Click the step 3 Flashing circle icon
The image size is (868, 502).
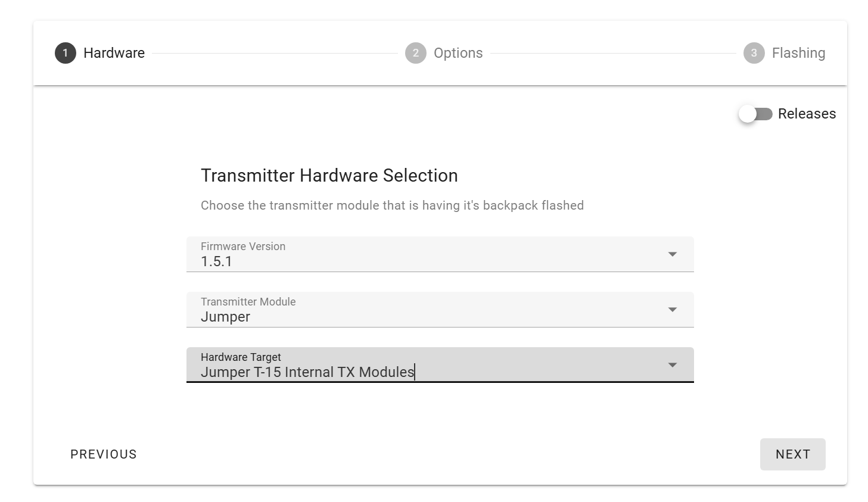point(754,53)
